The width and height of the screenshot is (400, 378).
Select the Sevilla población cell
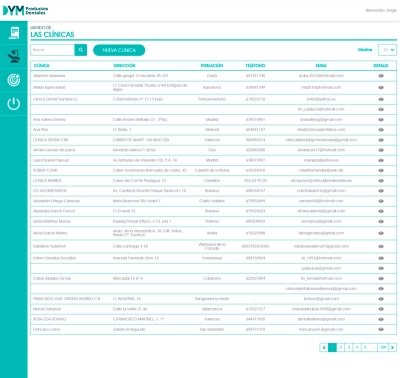[x=212, y=233]
